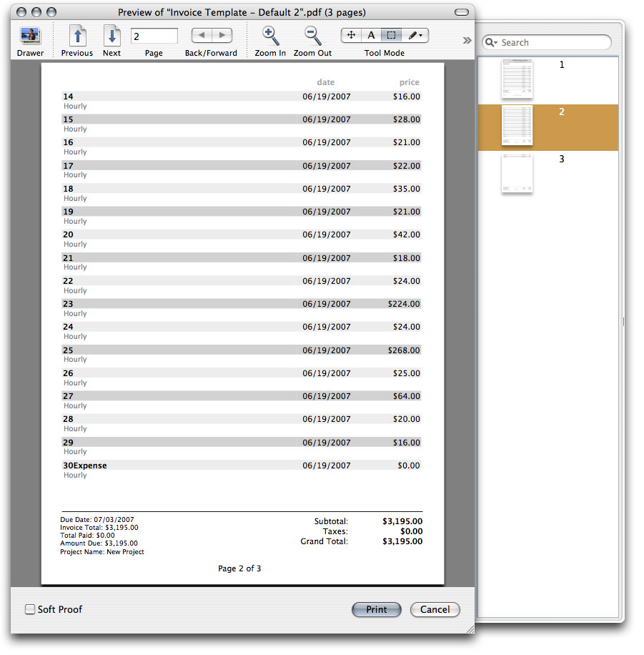
Task: Click the $64.00 price on row 27
Action: [x=407, y=396]
